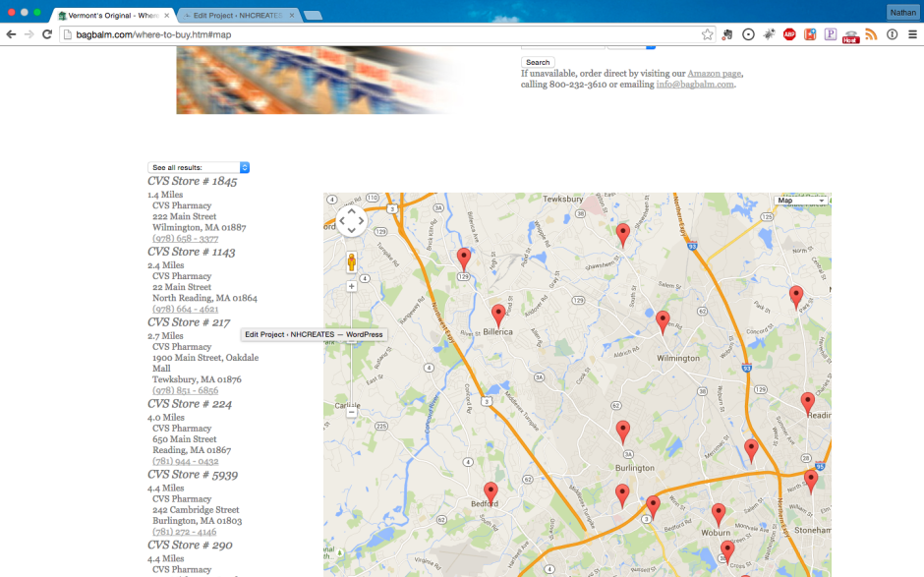Open a new browser tab
This screenshot has height=577, width=924.
313,16
